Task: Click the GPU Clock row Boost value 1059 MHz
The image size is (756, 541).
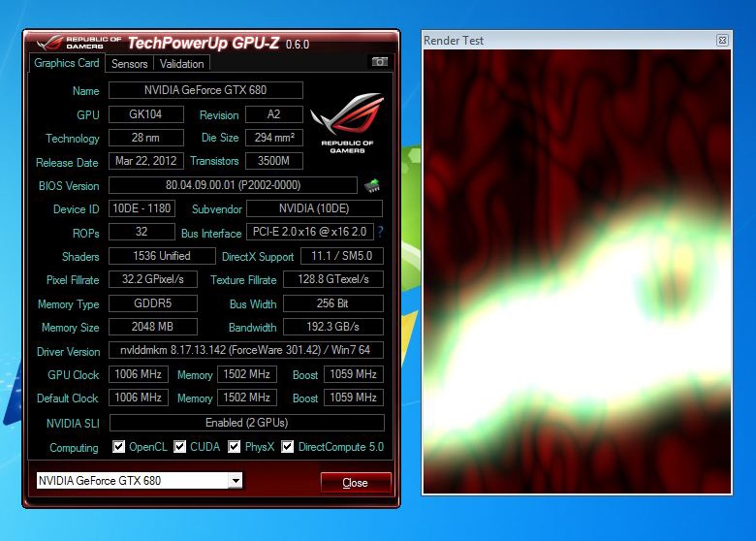Action: point(354,374)
